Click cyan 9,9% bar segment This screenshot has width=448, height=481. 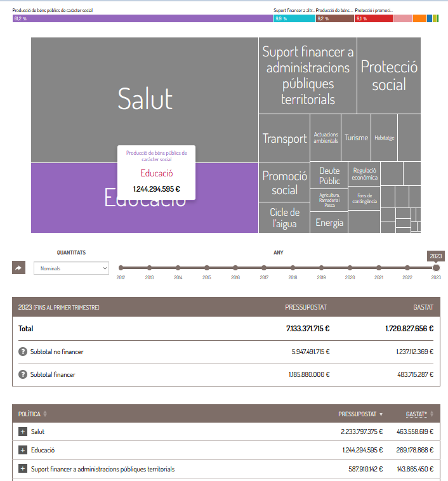(x=294, y=18)
